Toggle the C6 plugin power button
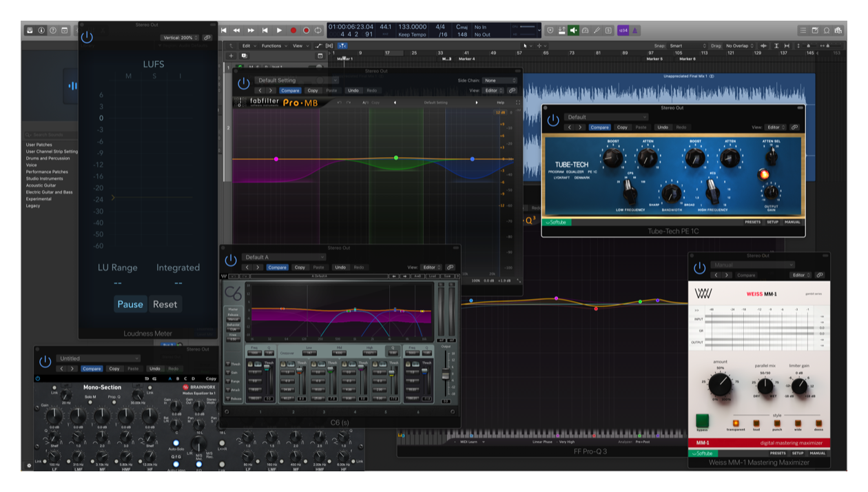The image size is (868, 492). point(231,261)
